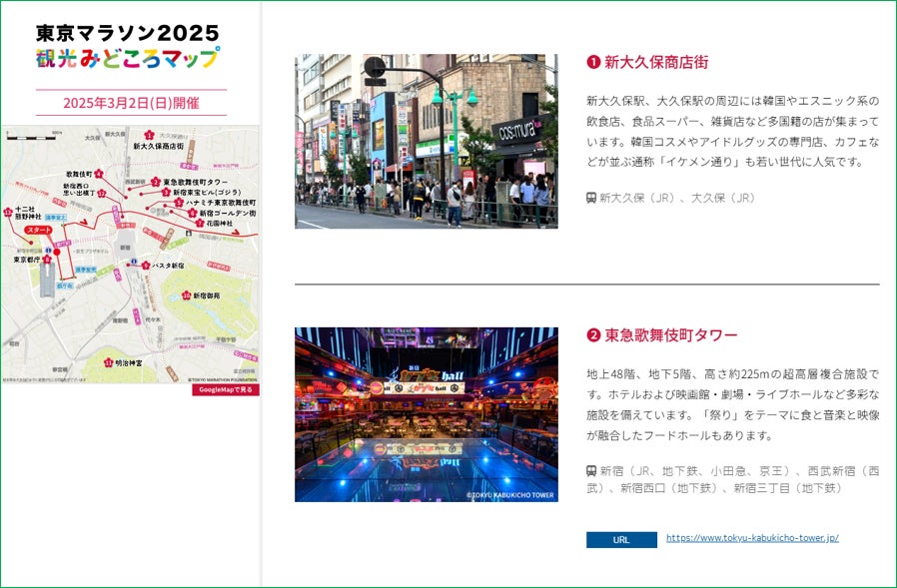Click the blue info icon near 東京都庁
The height and width of the screenshot is (588, 897).
pyautogui.click(x=49, y=250)
